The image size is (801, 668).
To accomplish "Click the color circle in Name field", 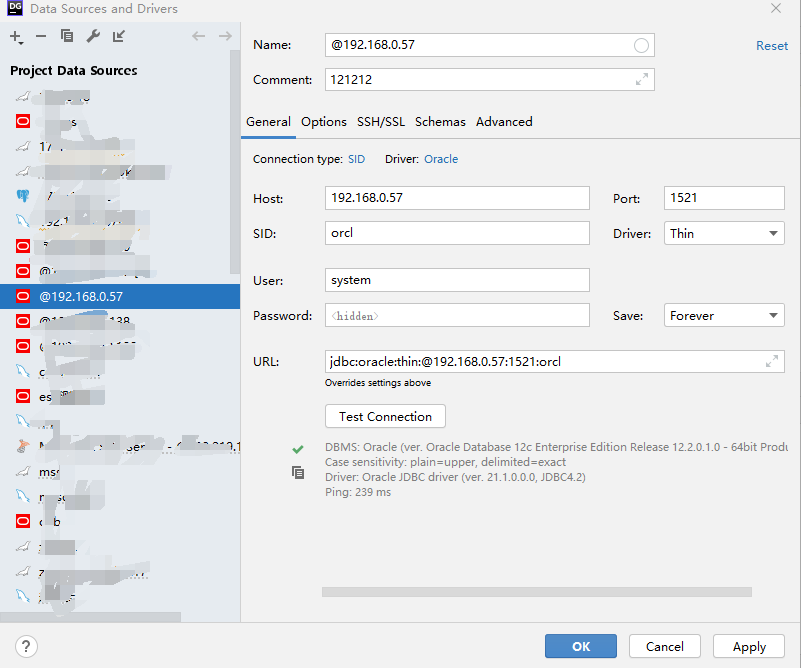I will pyautogui.click(x=641, y=45).
